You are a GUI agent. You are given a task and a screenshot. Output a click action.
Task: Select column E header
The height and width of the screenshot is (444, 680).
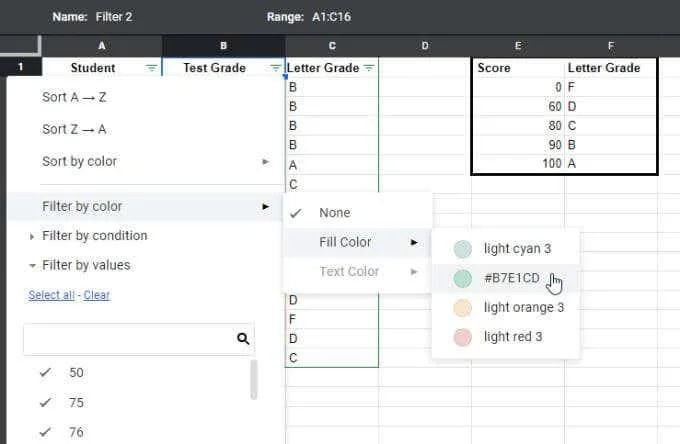(x=518, y=46)
